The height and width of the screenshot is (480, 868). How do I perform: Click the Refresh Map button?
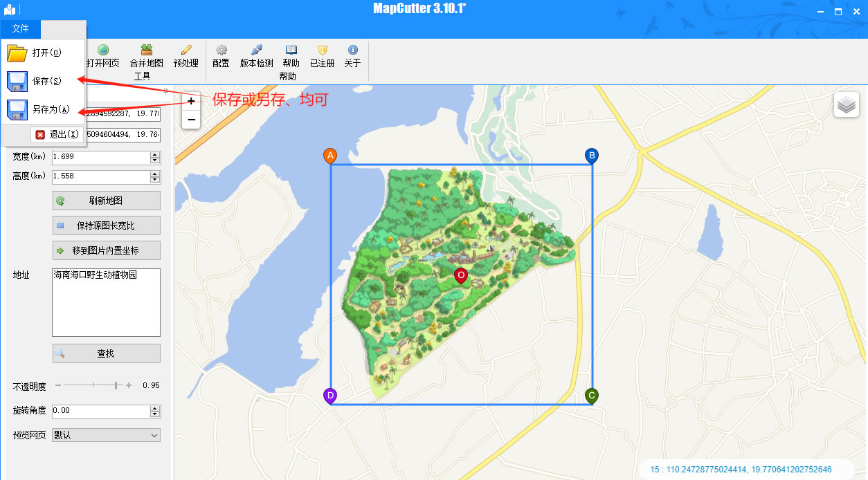click(106, 201)
